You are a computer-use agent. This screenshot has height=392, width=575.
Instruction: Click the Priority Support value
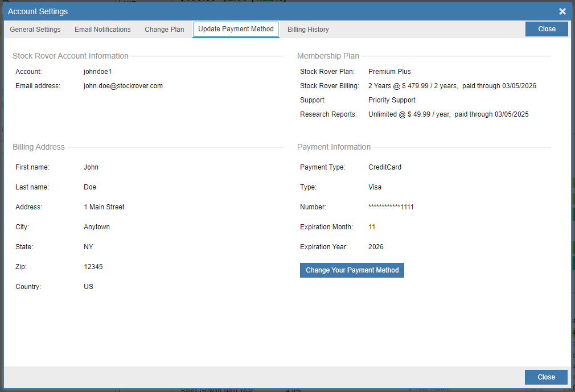pyautogui.click(x=392, y=100)
